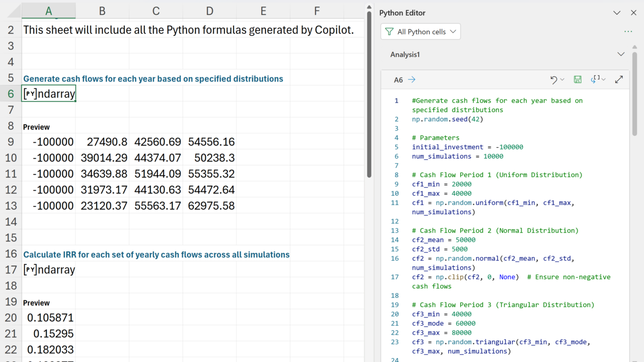Go to cell A6 via the blue arrow
The width and height of the screenshot is (644, 362).
pos(412,79)
